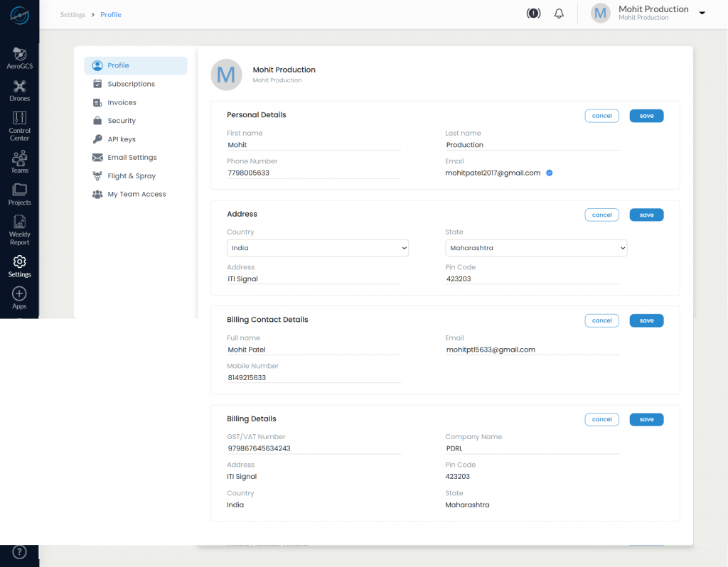728x567 pixels.
Task: Click Billing Details address ITI Signal
Action: tap(242, 477)
